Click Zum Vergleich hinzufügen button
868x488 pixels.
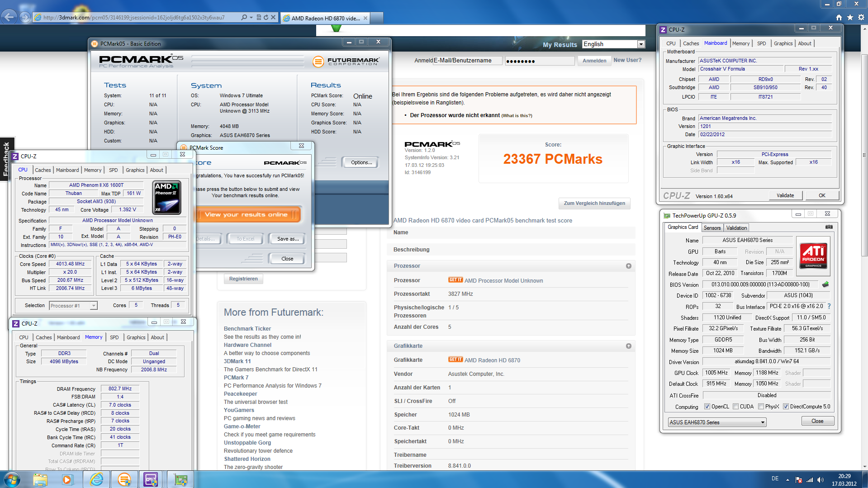tap(594, 204)
